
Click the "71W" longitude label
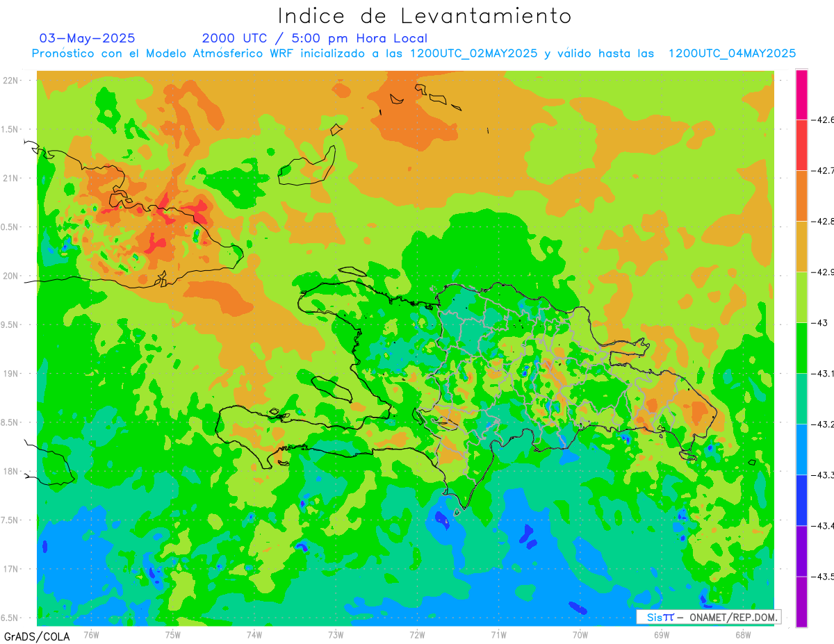[x=498, y=634]
